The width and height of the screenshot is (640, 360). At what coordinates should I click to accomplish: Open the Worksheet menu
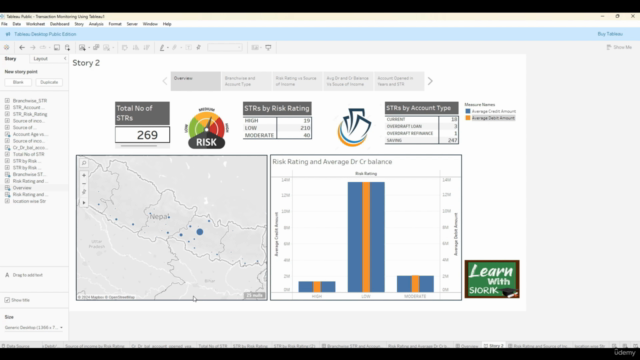click(35, 24)
